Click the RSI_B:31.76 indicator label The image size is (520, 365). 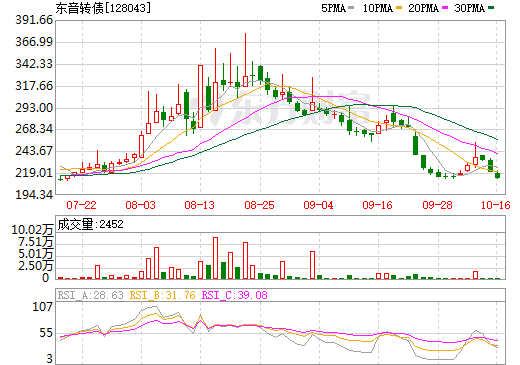162,295
